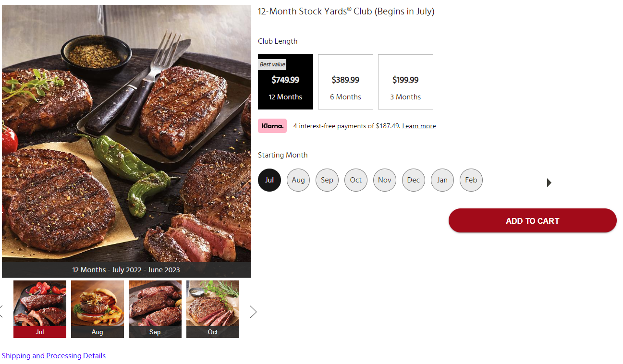Choose Sep starting month circle

[x=327, y=180]
